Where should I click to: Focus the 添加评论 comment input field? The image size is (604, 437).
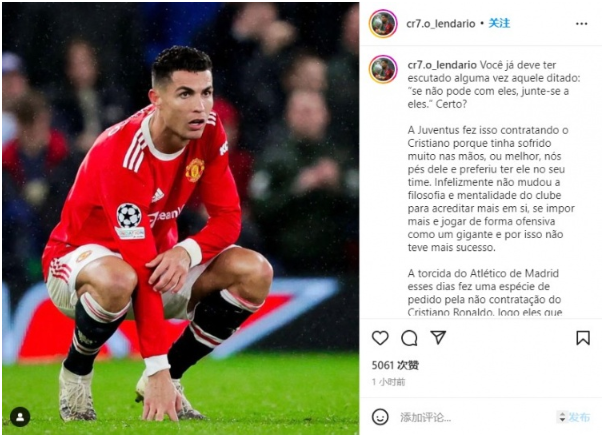pyautogui.click(x=476, y=417)
